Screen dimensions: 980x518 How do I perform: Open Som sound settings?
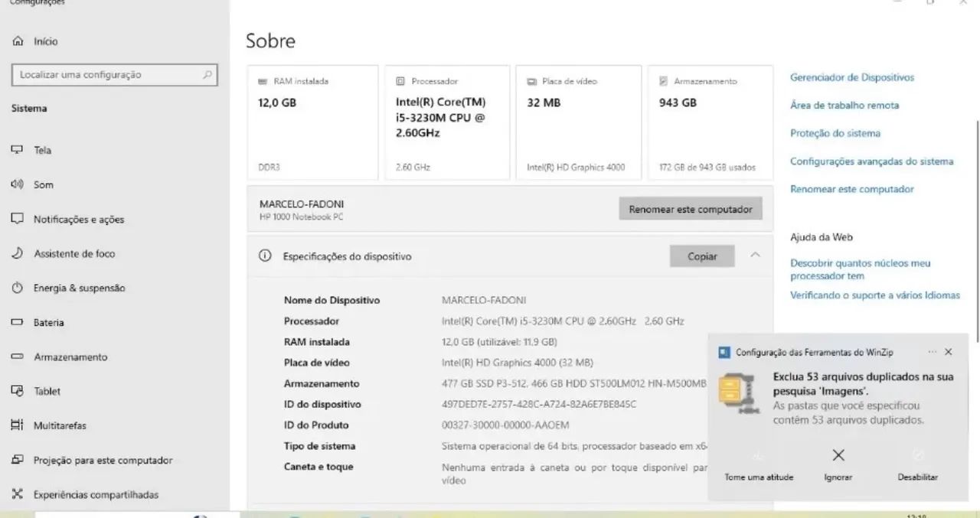[x=32, y=184]
